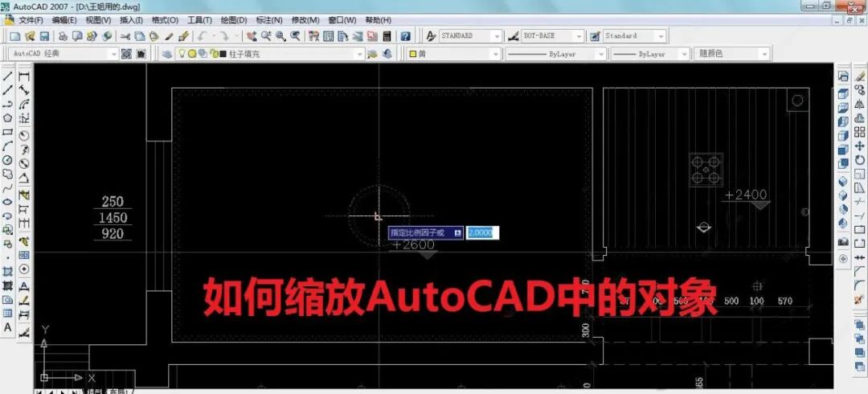Select the Hatch draw tool

8,271
